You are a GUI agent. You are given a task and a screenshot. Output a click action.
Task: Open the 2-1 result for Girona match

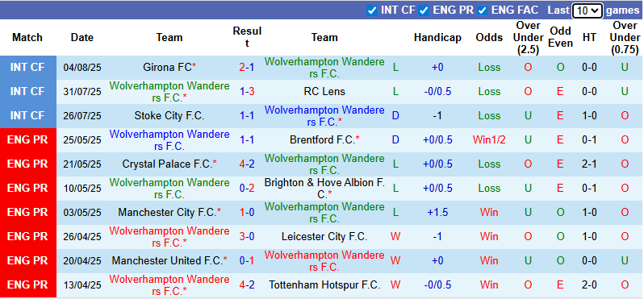coord(247,67)
